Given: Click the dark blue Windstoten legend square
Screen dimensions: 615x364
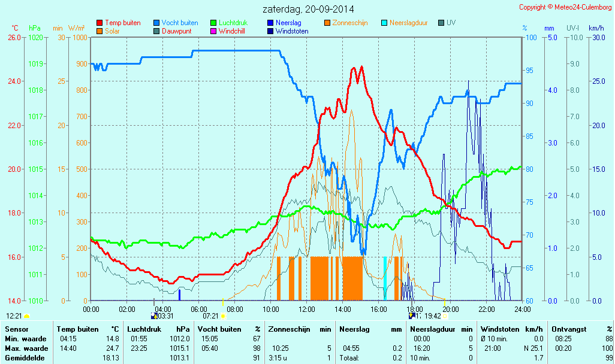Looking at the screenshot, I should (x=270, y=31).
